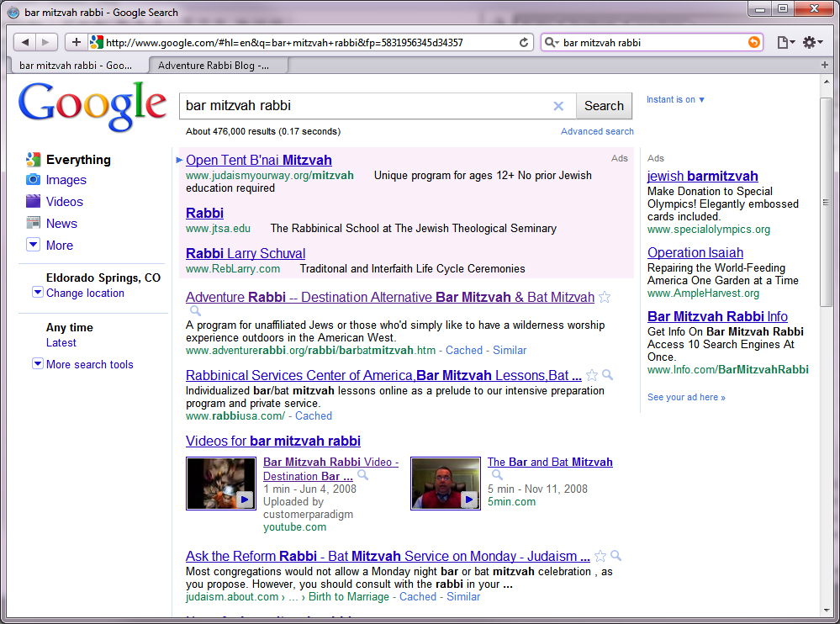The image size is (840, 624).
Task: Click the browser forward arrow button
Action: [46, 42]
